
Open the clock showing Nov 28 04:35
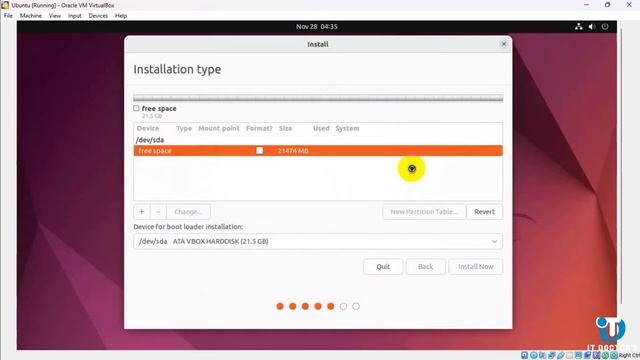tap(317, 27)
